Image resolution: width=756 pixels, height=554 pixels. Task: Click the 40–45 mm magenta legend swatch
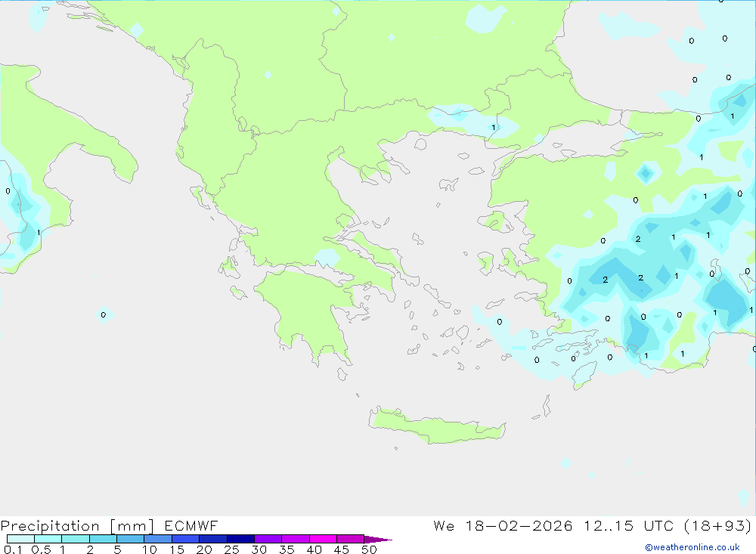pyautogui.click(x=323, y=539)
